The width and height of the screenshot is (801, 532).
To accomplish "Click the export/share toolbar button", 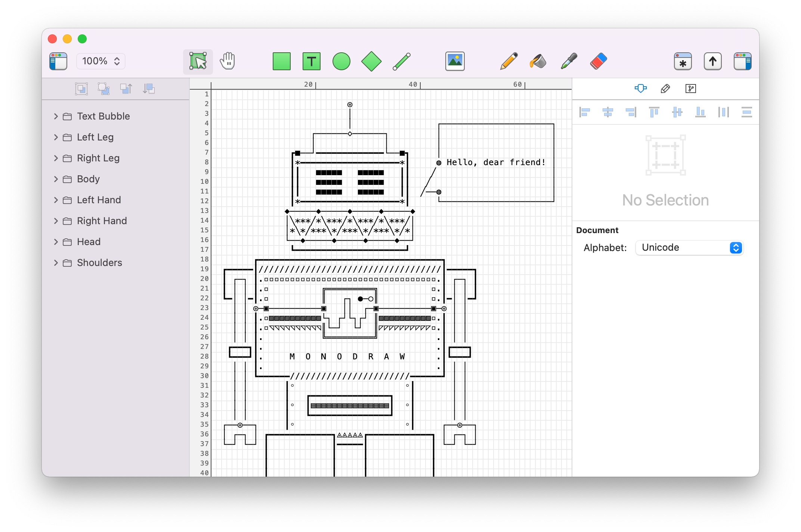I will click(x=711, y=61).
